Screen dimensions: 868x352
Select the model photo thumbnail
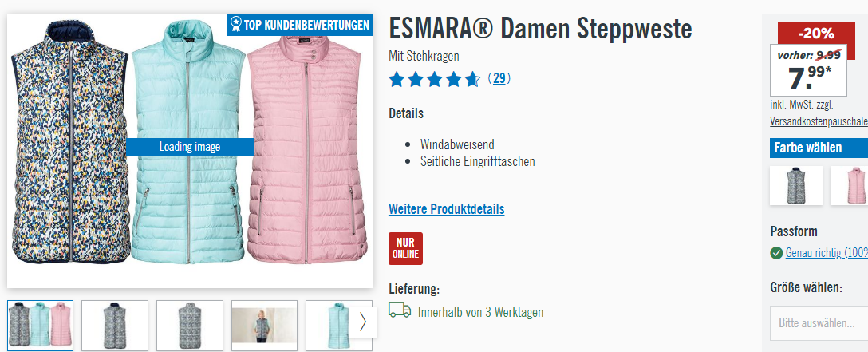(x=265, y=326)
